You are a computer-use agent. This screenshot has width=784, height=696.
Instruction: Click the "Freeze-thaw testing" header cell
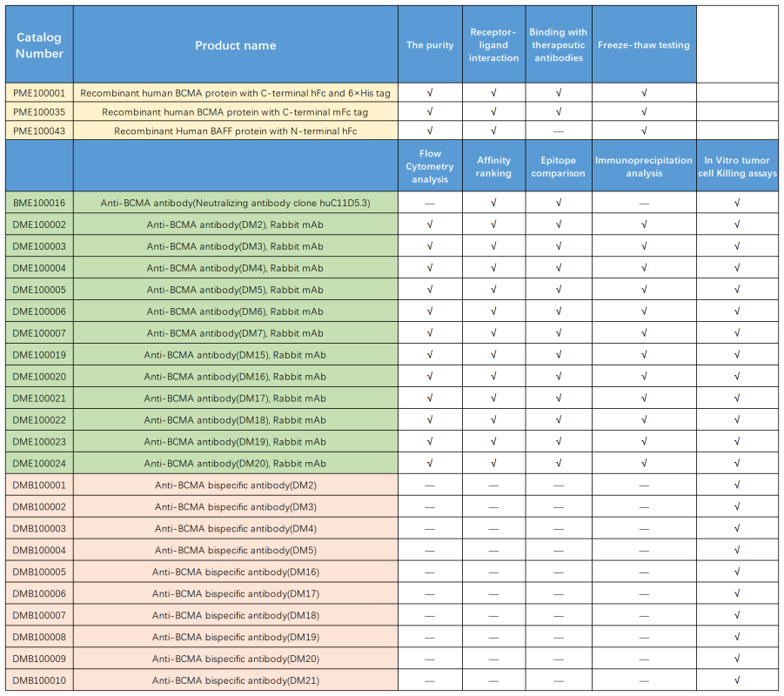pos(644,45)
